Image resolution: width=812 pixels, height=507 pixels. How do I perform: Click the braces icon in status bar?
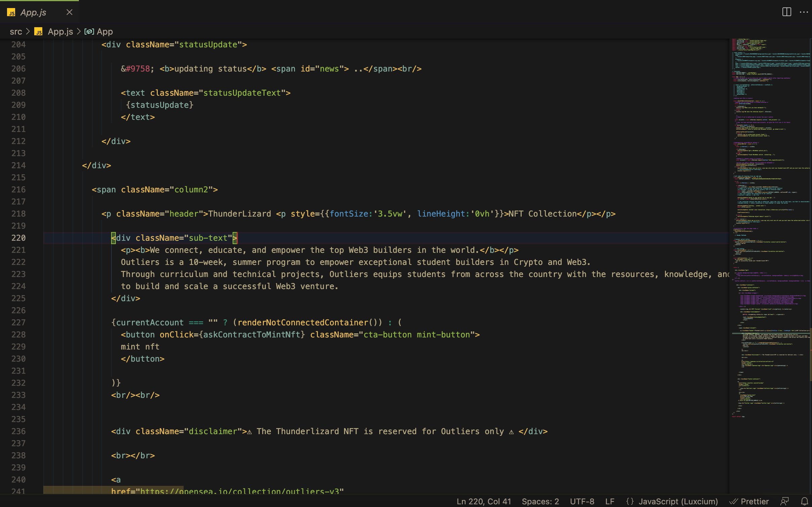(630, 501)
